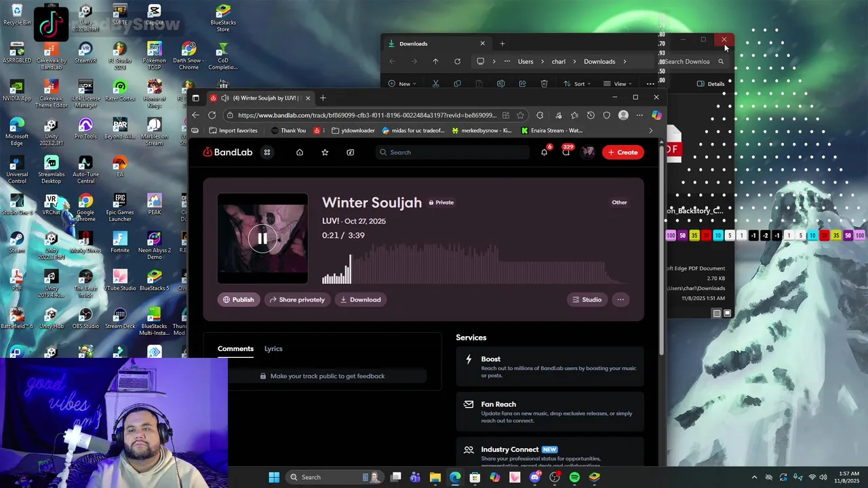Open merkedbysnow Kick bookmark
The image size is (868, 488).
pyautogui.click(x=481, y=131)
